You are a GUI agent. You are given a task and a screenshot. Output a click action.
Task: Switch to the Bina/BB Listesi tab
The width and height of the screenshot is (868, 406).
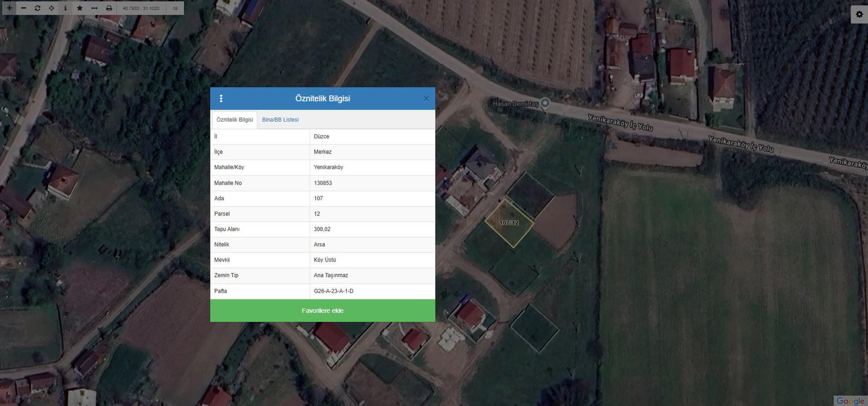280,120
